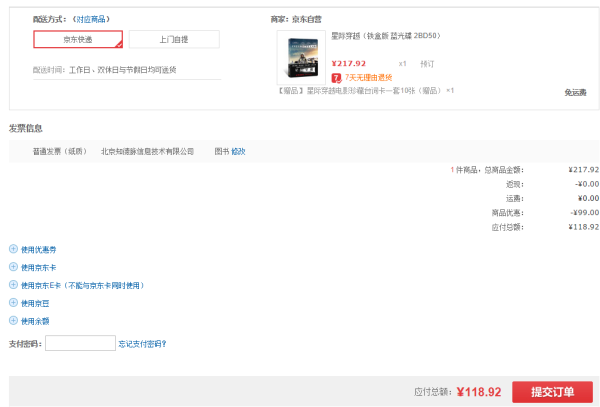Expand the 使用京东卡 section
This screenshot has height=407, width=600.
click(38, 267)
